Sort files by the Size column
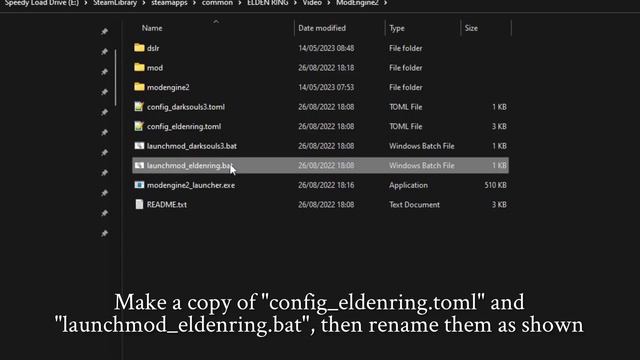The height and width of the screenshot is (360, 640). click(x=471, y=28)
